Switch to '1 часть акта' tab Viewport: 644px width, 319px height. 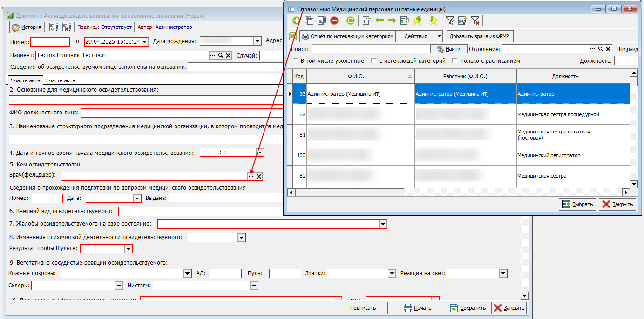click(26, 80)
